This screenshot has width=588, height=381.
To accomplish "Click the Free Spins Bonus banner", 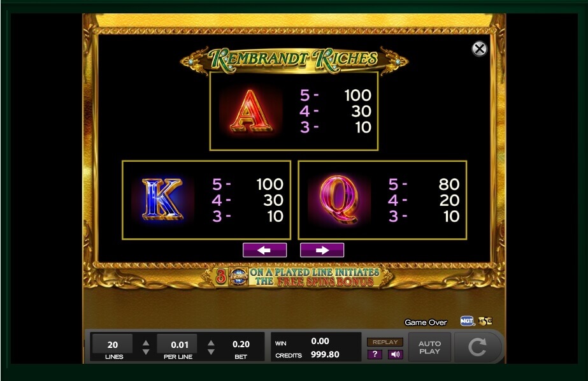I will [296, 277].
